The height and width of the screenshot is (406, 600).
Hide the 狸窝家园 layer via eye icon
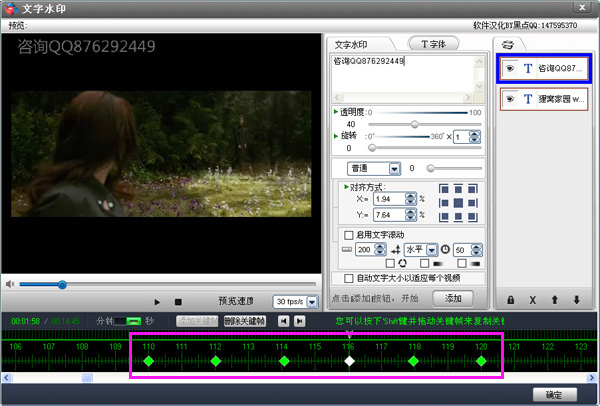pos(509,99)
